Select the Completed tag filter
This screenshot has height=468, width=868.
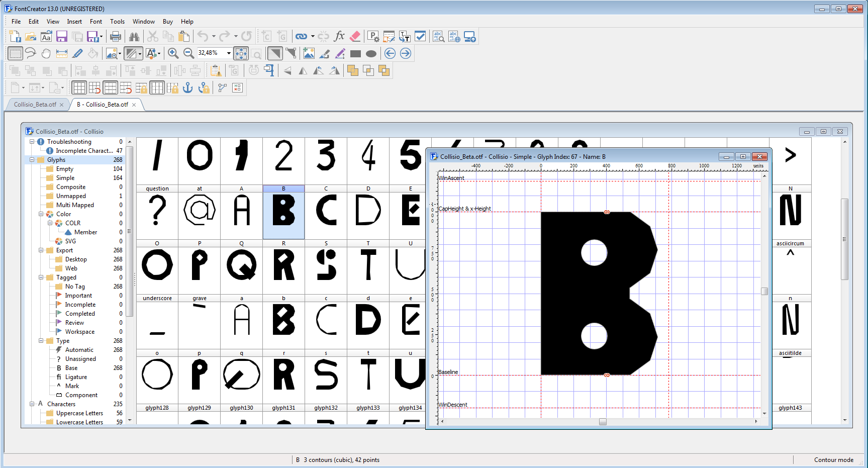point(80,314)
